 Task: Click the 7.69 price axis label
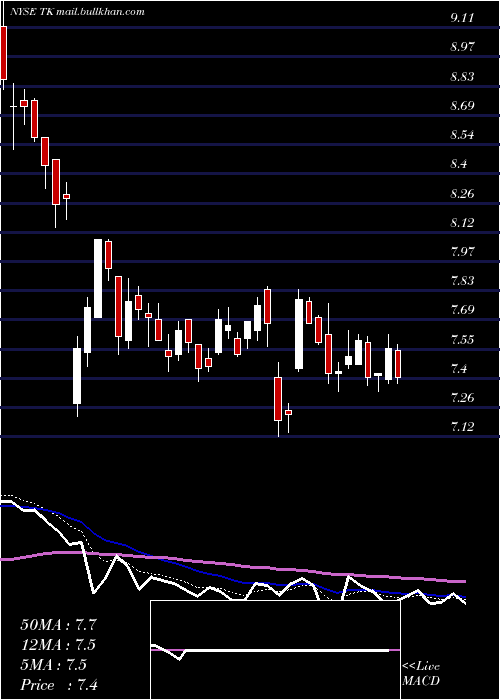click(x=462, y=309)
